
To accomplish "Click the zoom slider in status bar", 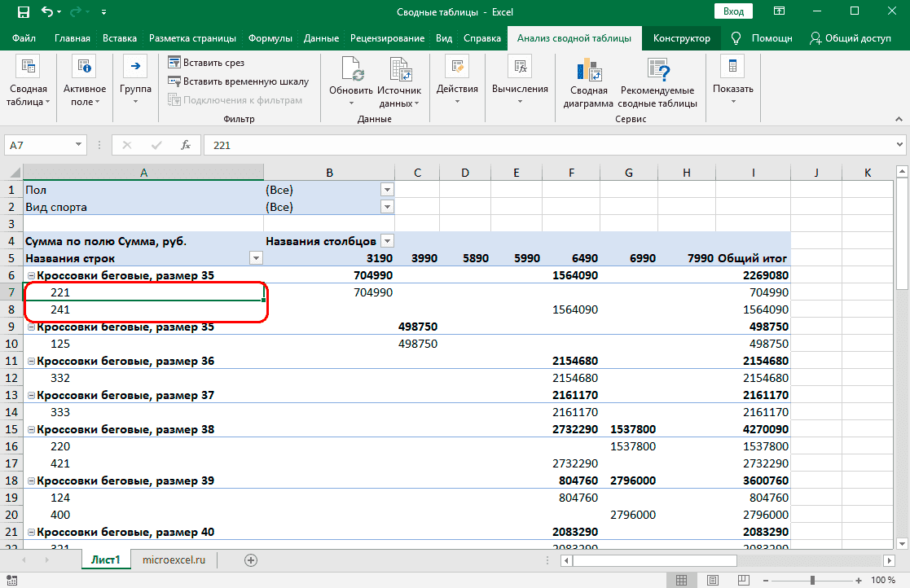I will click(812, 580).
